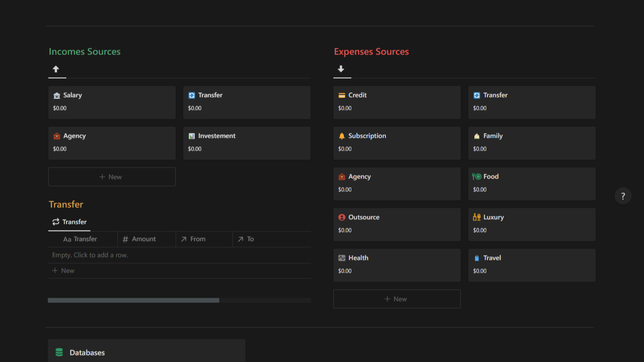Click the orange Transfer section heading
The height and width of the screenshot is (362, 644).
tap(66, 204)
